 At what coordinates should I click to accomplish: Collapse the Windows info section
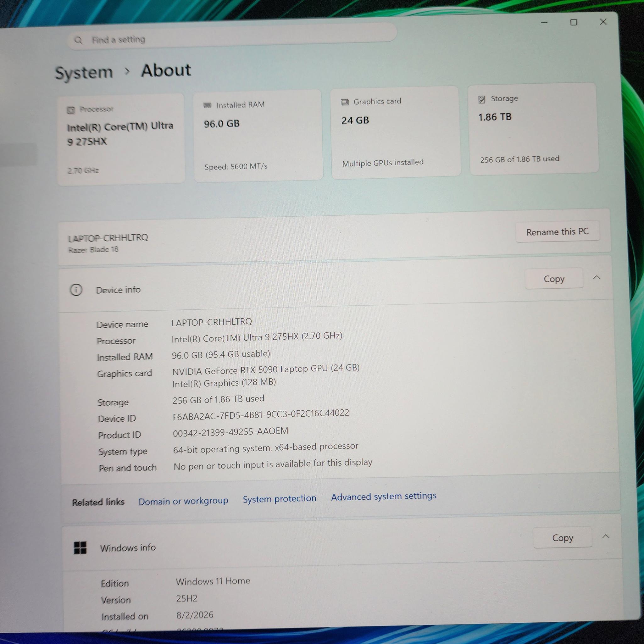(x=606, y=536)
